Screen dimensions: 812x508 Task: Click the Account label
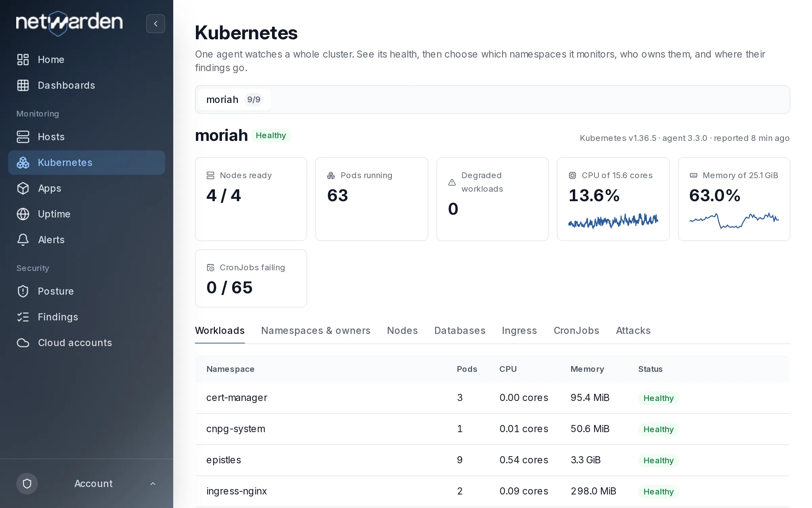click(x=93, y=484)
